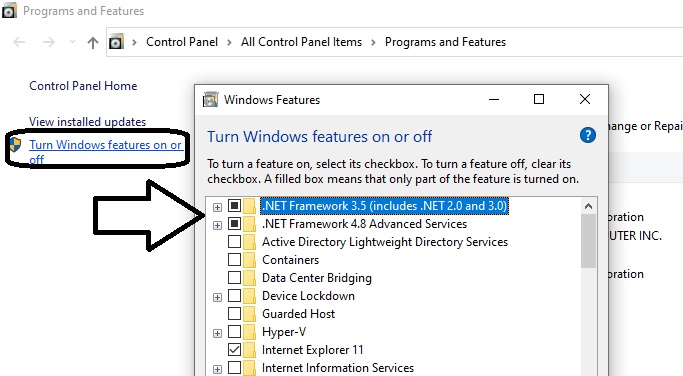Click the feature list scroll up arrow

pyautogui.click(x=588, y=206)
